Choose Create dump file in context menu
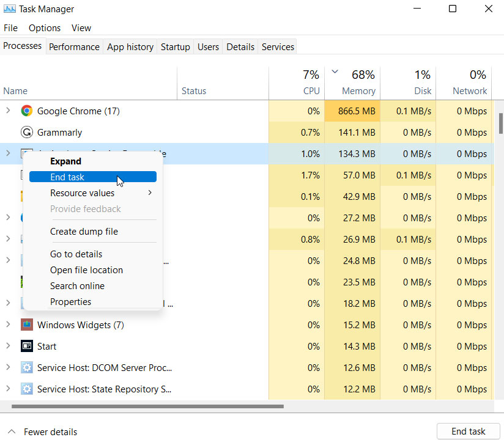Screen dimensions: 504x448 pos(93,231)
